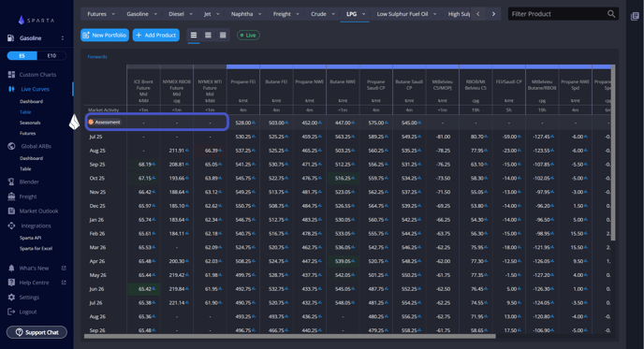This screenshot has height=349, width=644.
Task: Open the panel icon at top right
Action: click(x=635, y=17)
